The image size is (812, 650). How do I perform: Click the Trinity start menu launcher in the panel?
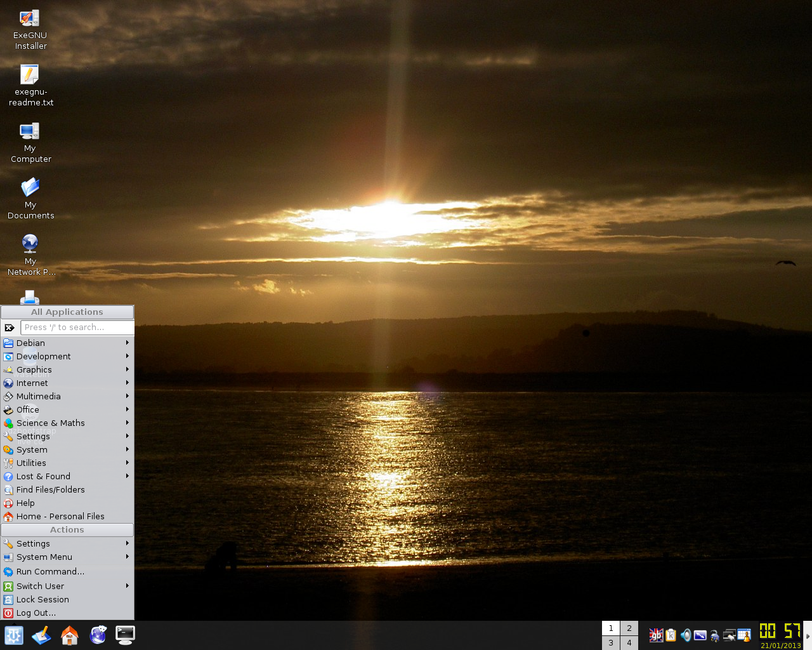click(14, 635)
